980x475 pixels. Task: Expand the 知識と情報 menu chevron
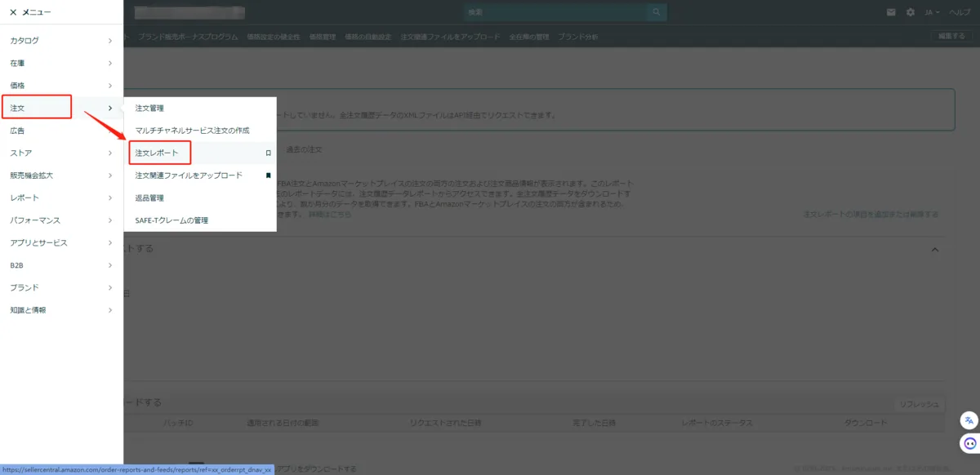110,310
